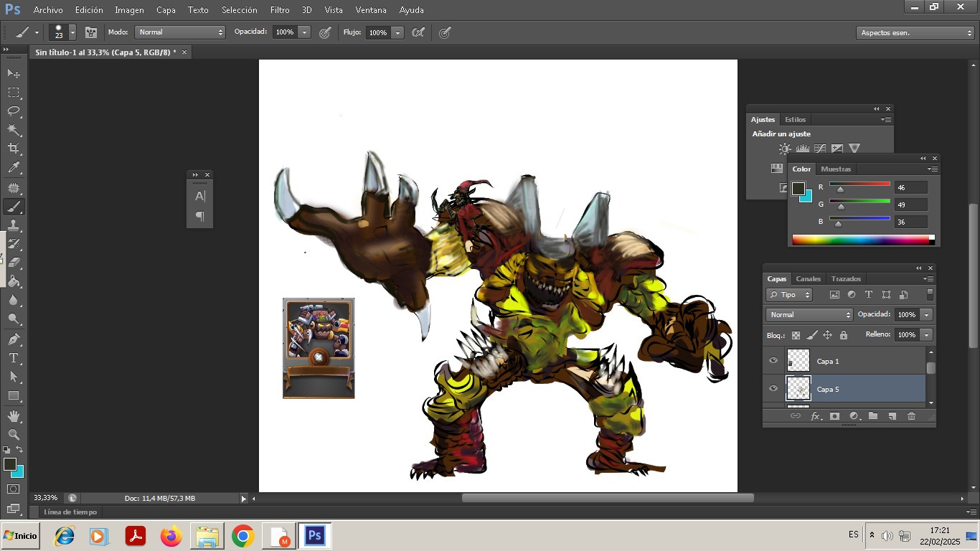The image size is (980, 551).
Task: Add a Levels adjustment
Action: click(x=802, y=149)
